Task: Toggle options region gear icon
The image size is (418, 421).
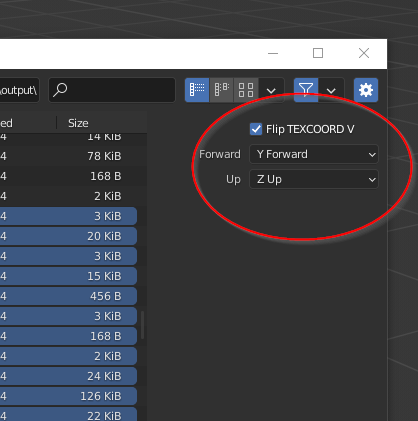Action: pyautogui.click(x=366, y=90)
